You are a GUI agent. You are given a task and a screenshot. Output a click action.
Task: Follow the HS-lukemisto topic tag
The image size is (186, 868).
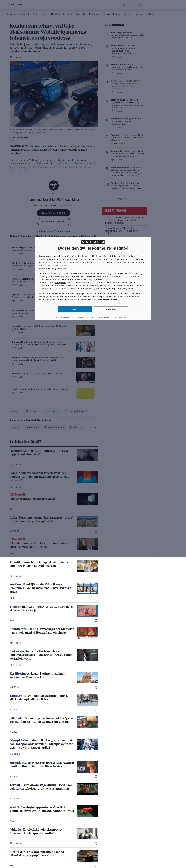[x=32, y=427]
